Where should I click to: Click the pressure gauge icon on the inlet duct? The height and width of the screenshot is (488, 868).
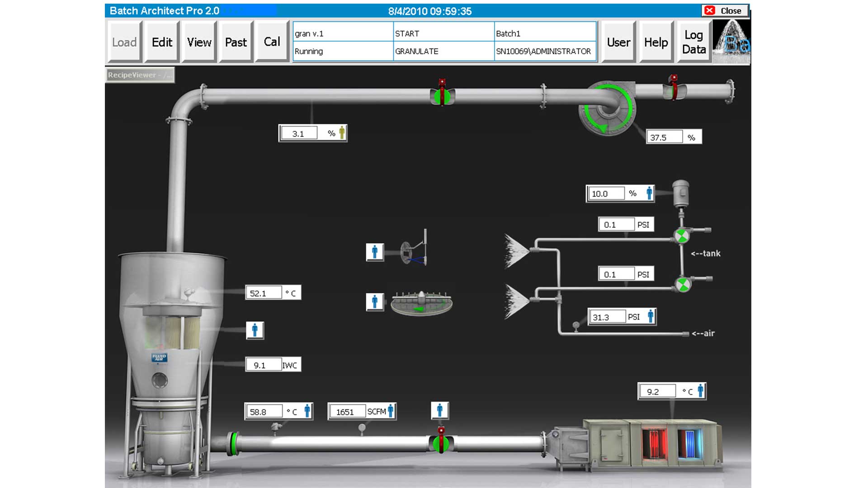362,427
